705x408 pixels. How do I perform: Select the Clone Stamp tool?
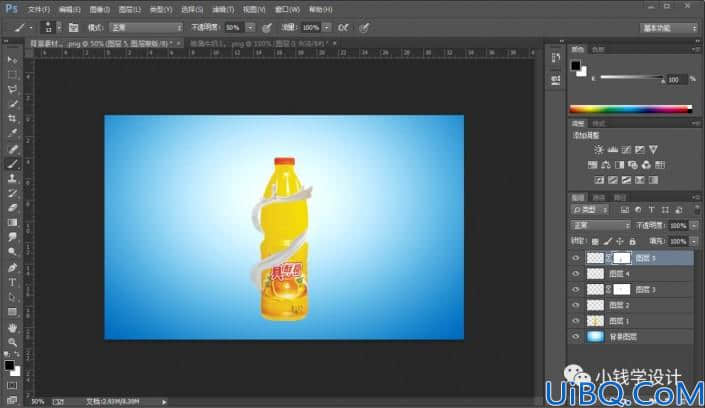12,178
